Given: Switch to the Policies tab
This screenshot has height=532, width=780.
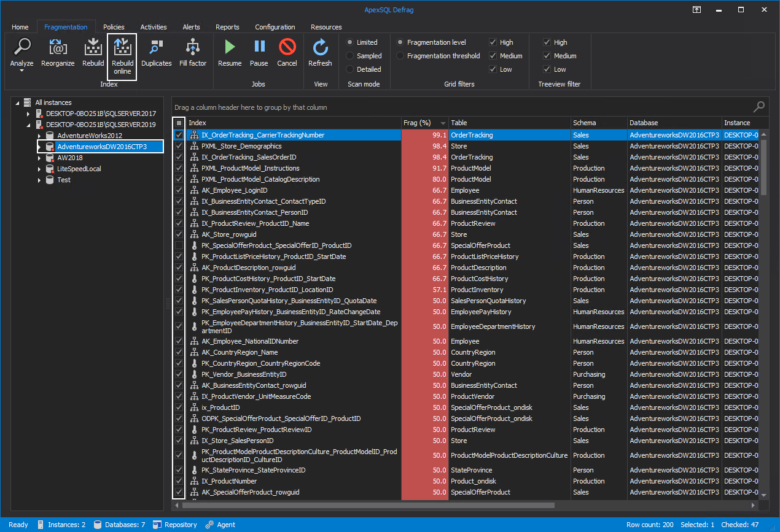Looking at the screenshot, I should [x=114, y=27].
